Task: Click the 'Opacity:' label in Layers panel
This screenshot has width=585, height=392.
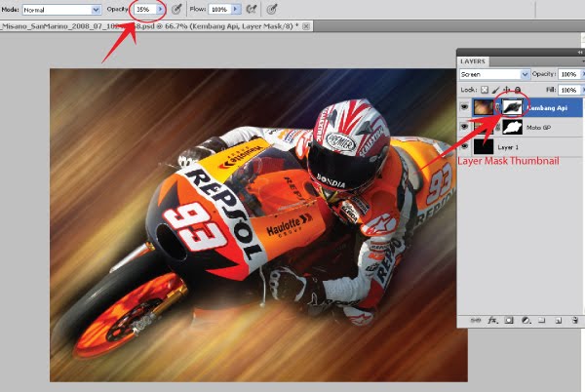Action: [x=544, y=74]
